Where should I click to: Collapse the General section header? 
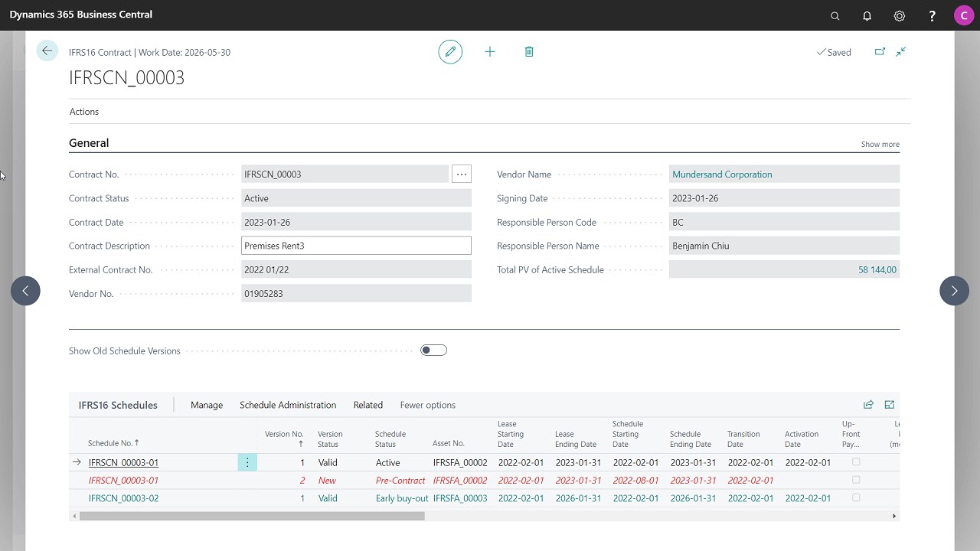[89, 143]
